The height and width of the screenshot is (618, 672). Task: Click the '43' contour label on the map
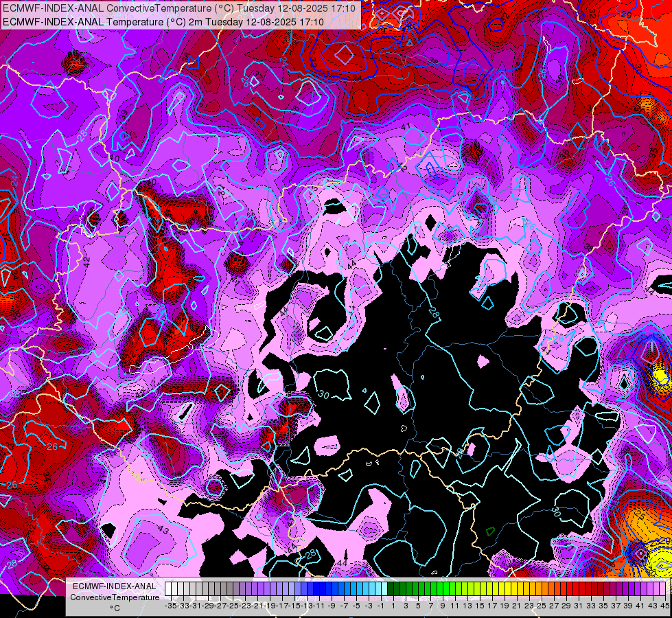point(163,529)
